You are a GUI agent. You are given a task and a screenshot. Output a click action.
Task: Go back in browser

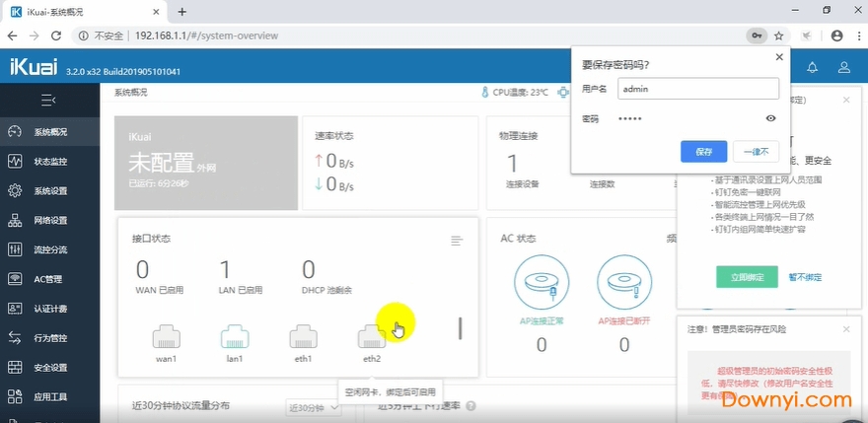tap(12, 35)
